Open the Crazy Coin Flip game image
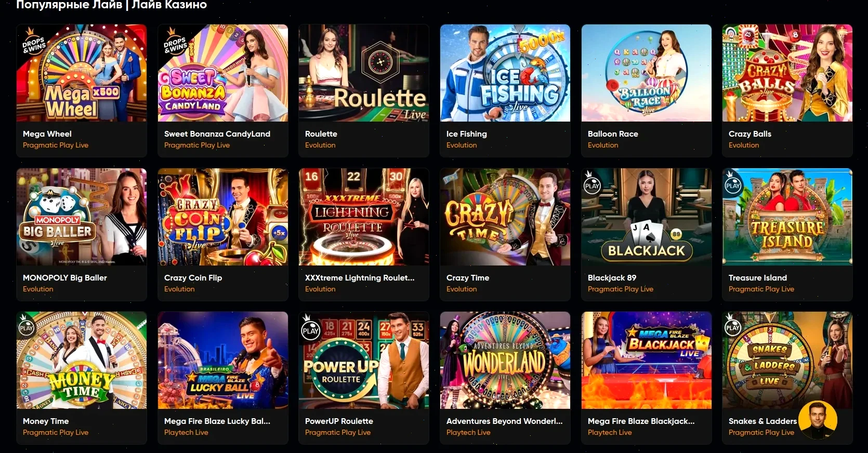 coord(223,217)
